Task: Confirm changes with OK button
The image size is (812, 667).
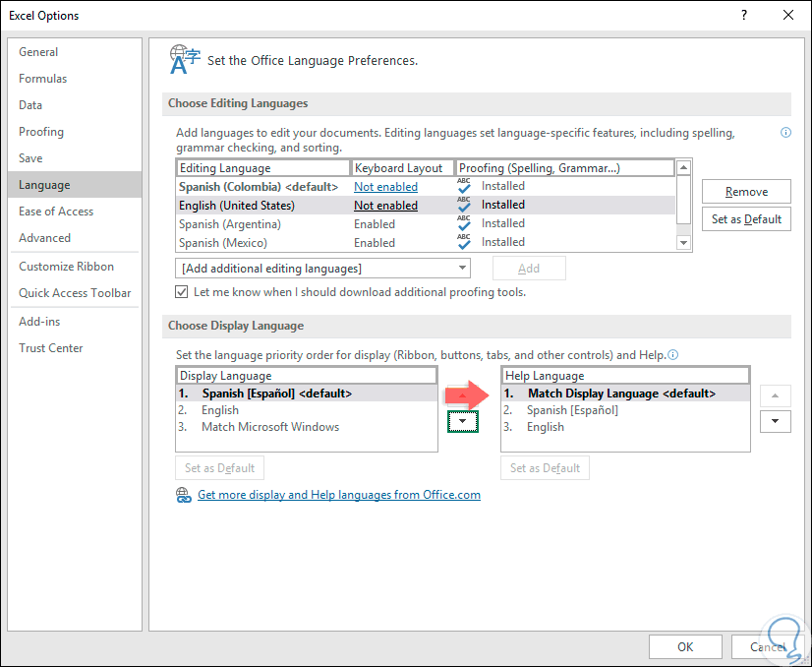Action: pyautogui.click(x=685, y=646)
